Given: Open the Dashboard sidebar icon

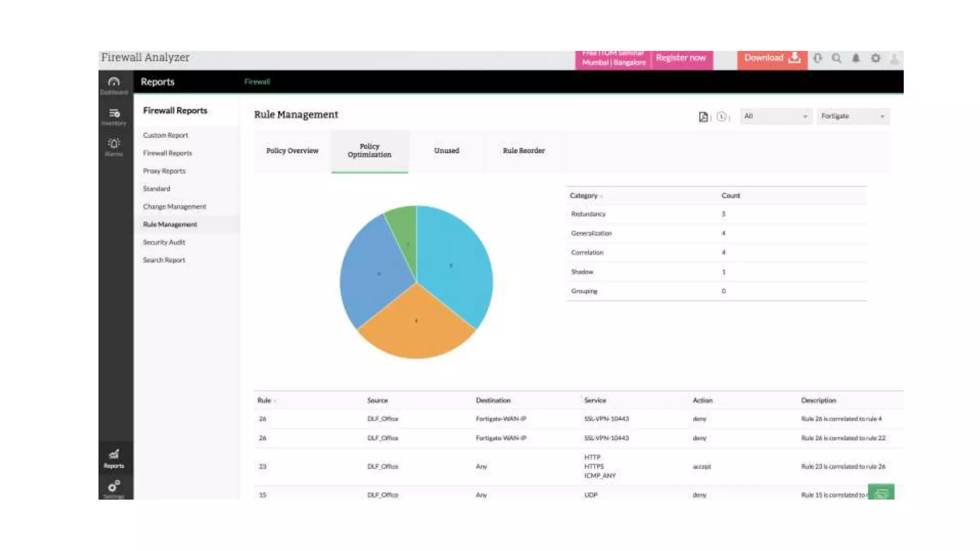Looking at the screenshot, I should [114, 84].
